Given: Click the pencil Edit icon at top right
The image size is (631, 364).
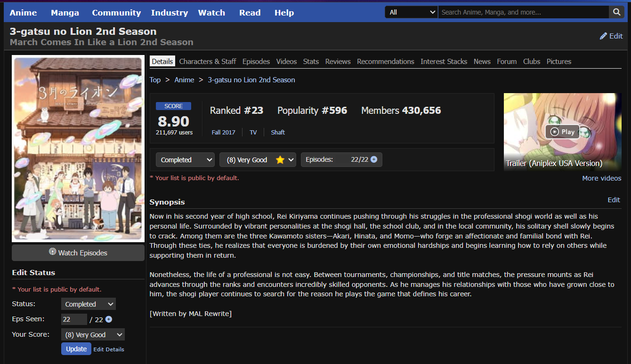Looking at the screenshot, I should point(603,36).
